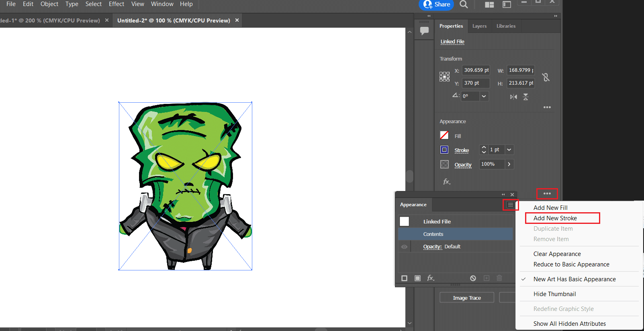Click the Clear Appearance circle-slash icon
644x331 pixels.
pyautogui.click(x=473, y=278)
